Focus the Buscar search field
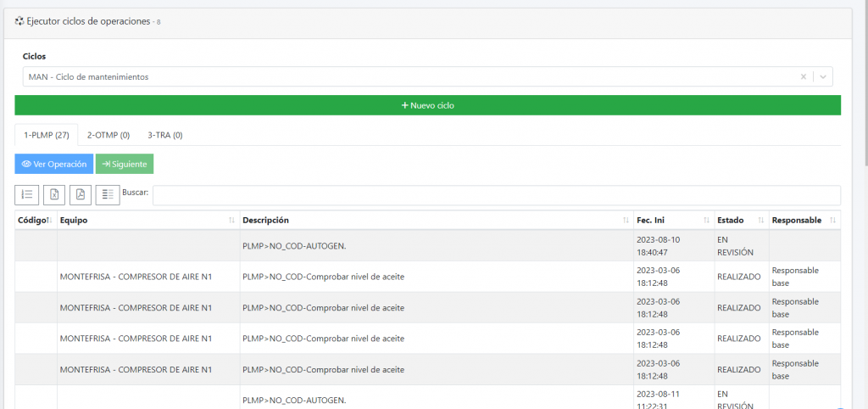 [x=496, y=195]
